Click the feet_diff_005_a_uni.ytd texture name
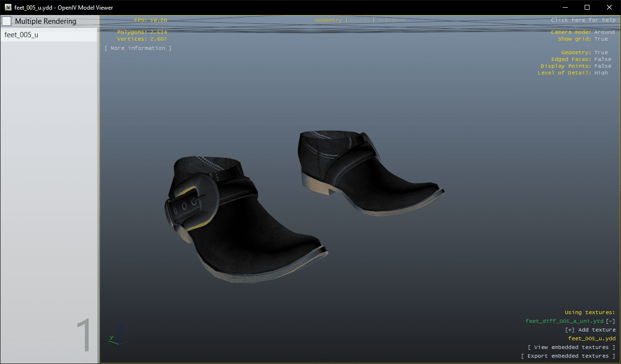This screenshot has height=364, width=621. tap(564, 321)
